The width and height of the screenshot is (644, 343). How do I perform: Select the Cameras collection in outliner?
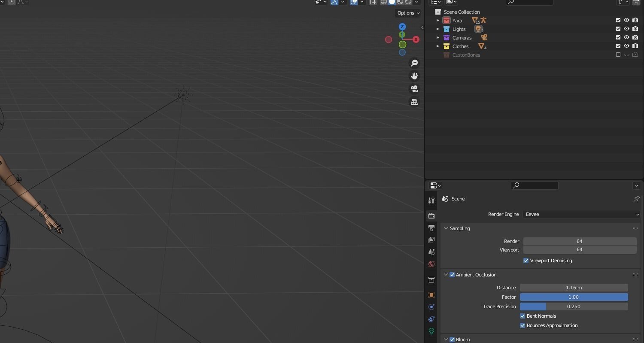pyautogui.click(x=462, y=38)
